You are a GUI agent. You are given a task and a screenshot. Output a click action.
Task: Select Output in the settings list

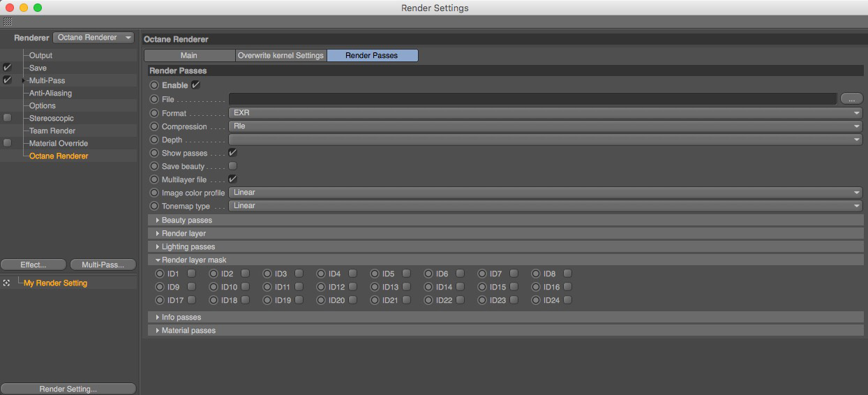click(40, 55)
